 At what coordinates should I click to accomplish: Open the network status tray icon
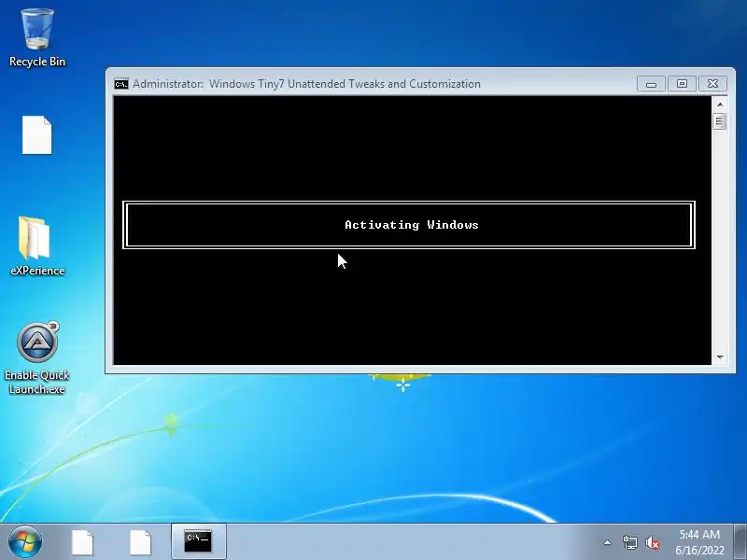(x=629, y=542)
